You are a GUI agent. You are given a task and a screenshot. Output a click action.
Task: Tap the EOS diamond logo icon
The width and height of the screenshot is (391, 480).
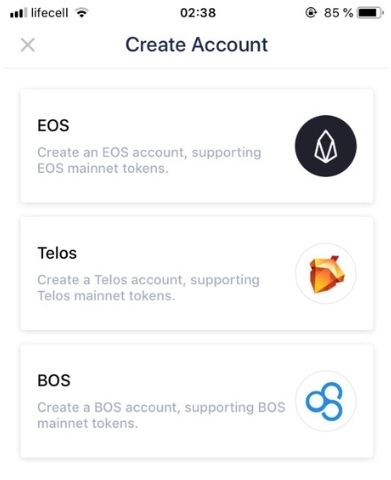click(x=326, y=146)
